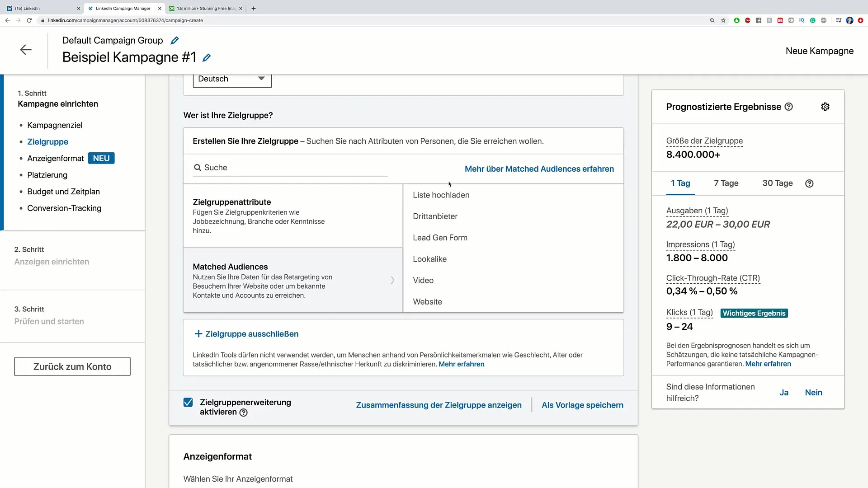Go to Kampagnenziel sidebar step
Viewport: 868px width, 488px height.
(x=55, y=125)
